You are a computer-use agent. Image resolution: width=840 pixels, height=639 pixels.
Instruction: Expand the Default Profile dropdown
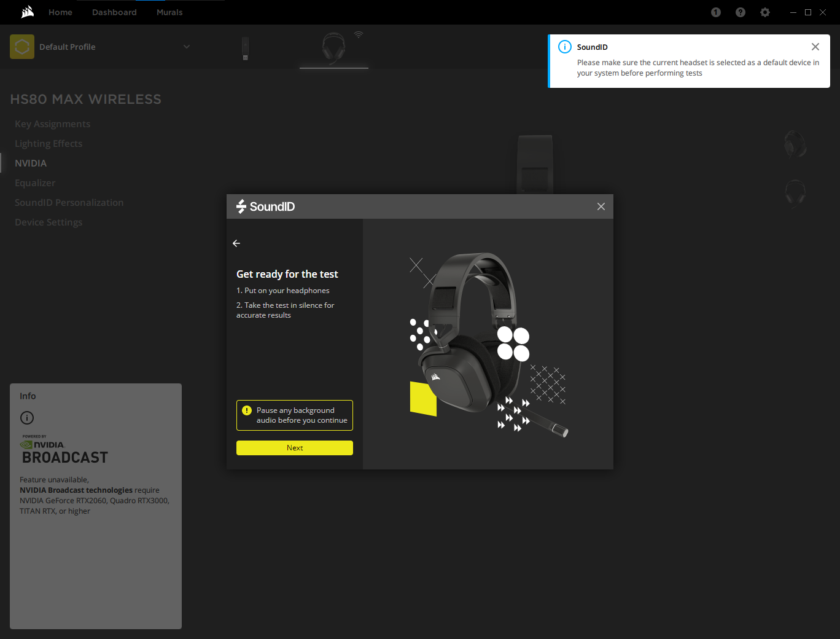tap(187, 47)
